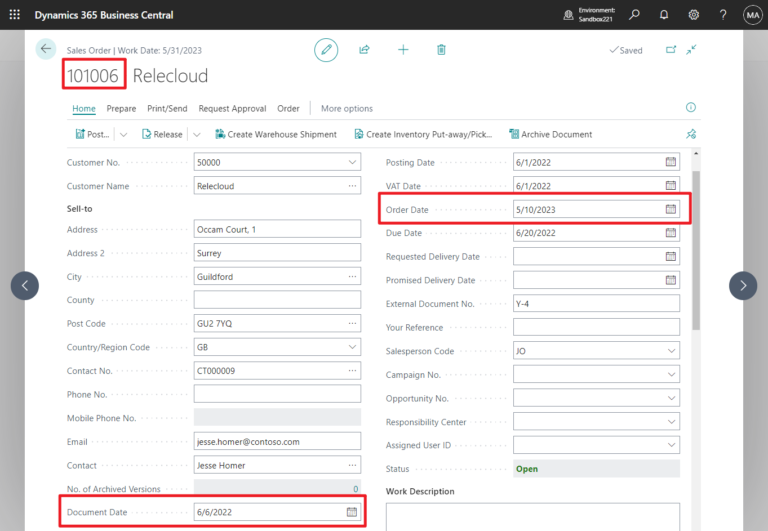The width and height of the screenshot is (768, 531).
Task: Expand the Post action dropdown arrow
Action: tap(123, 134)
